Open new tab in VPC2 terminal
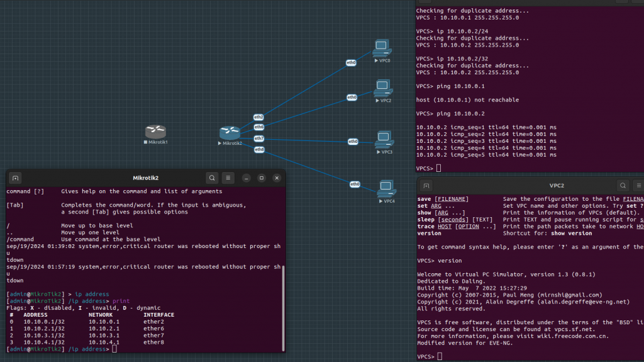This screenshot has width=644, height=362. pyautogui.click(x=426, y=186)
